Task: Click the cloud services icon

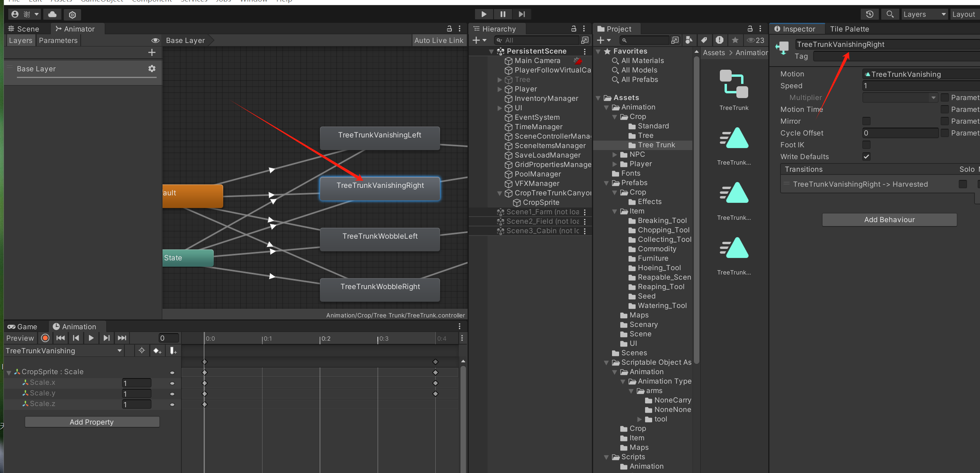Action: (x=52, y=14)
